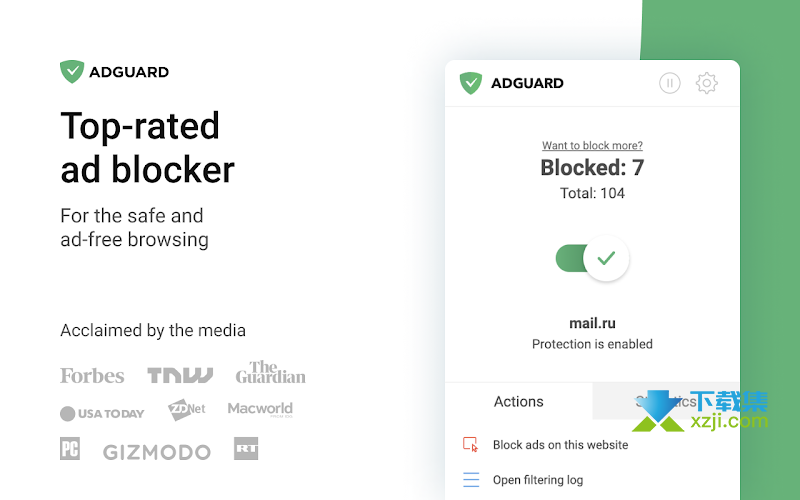Screen dimensions: 800x500
Task: Pause AdGuard protection with the pause icon
Action: coord(670,83)
